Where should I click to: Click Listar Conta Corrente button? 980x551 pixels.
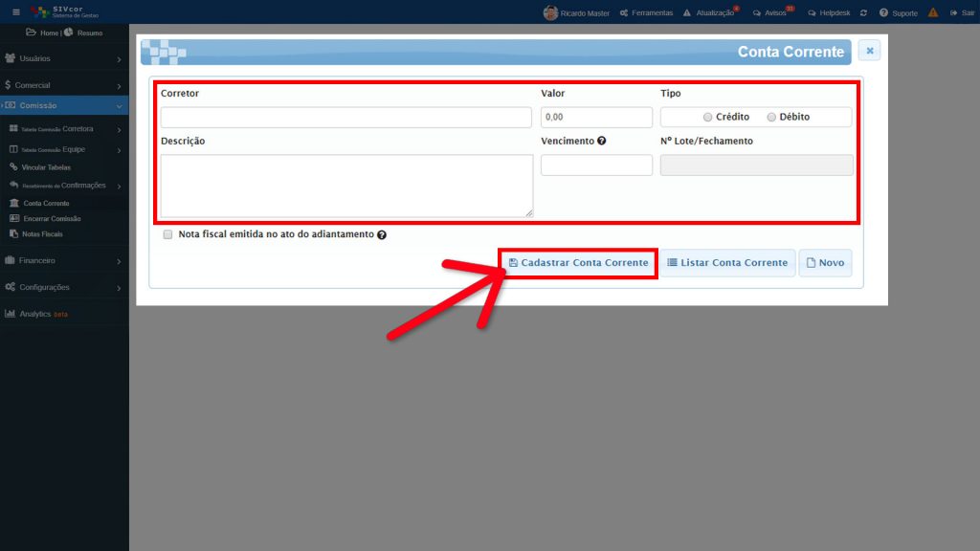pyautogui.click(x=727, y=263)
